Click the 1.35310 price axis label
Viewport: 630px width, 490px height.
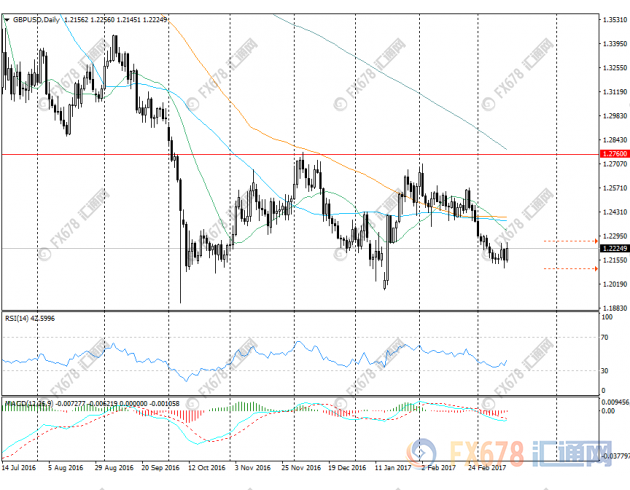click(x=614, y=19)
